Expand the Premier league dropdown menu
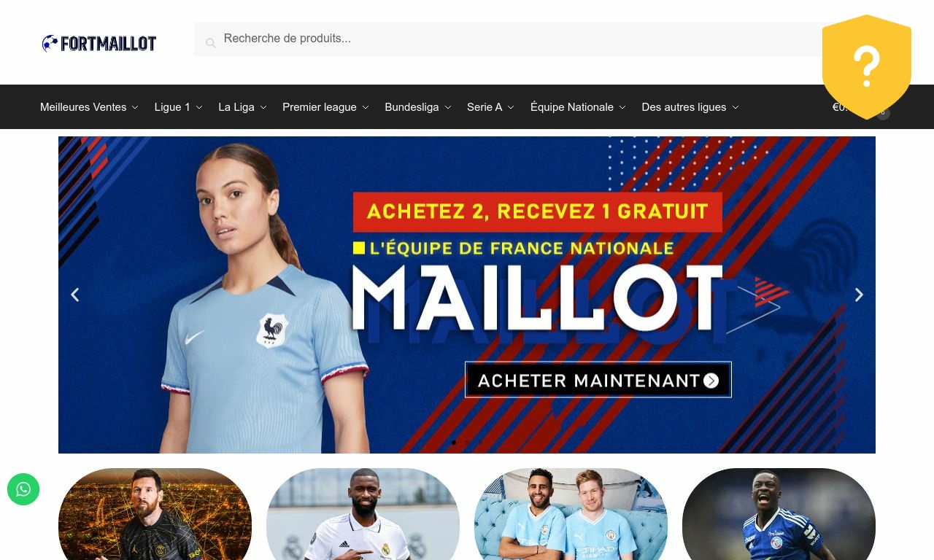Screen dimensions: 934x560 click(x=325, y=107)
